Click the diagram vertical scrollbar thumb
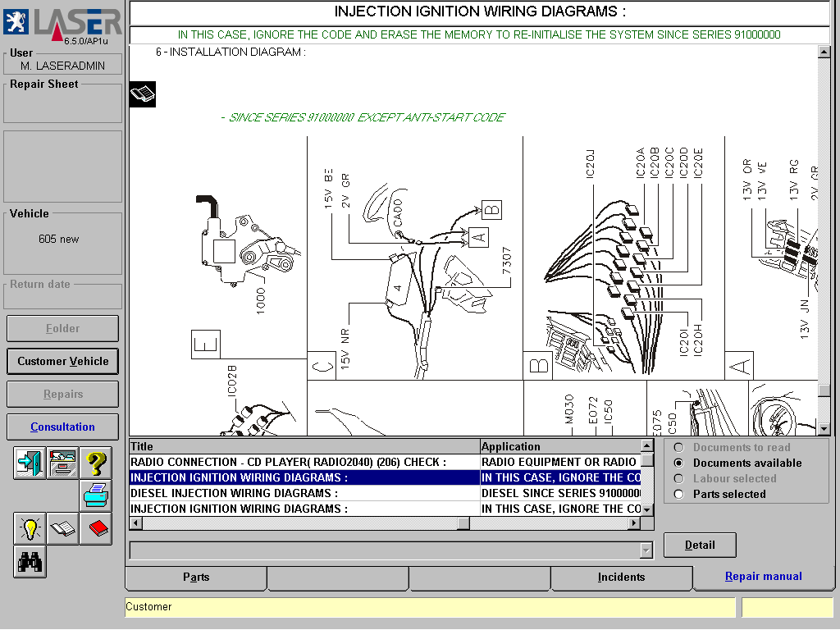840x630 pixels. [x=824, y=390]
